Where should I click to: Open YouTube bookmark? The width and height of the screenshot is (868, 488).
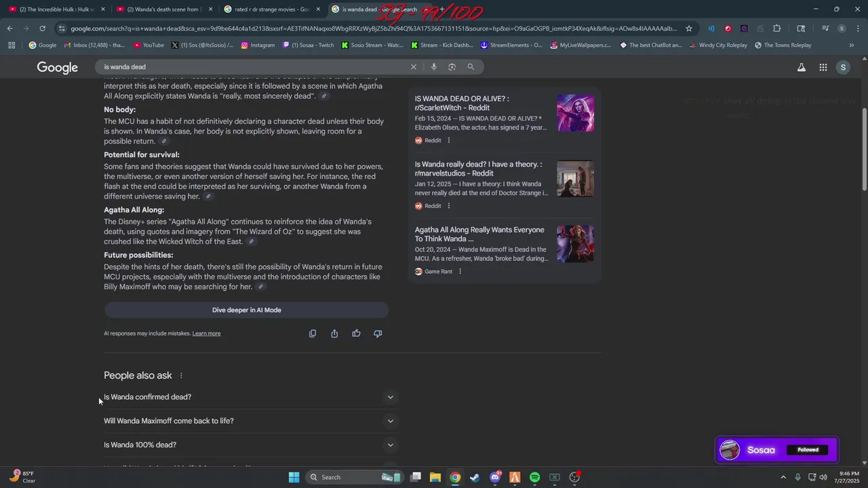click(x=149, y=45)
